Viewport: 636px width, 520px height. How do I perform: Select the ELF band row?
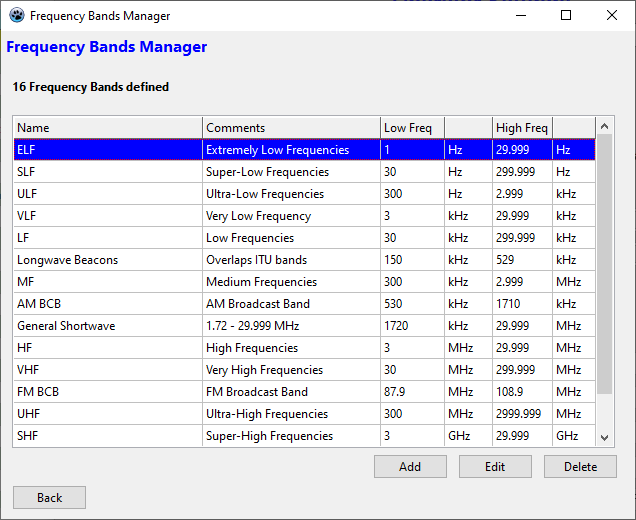click(107, 150)
